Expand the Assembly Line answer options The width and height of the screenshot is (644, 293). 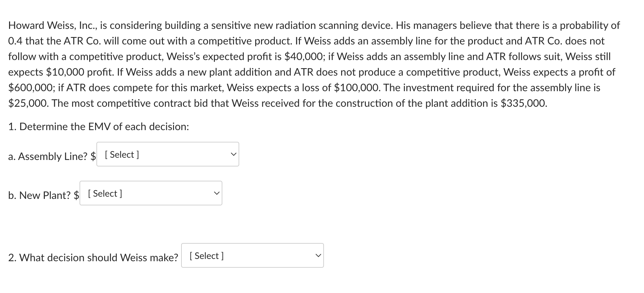[167, 154]
